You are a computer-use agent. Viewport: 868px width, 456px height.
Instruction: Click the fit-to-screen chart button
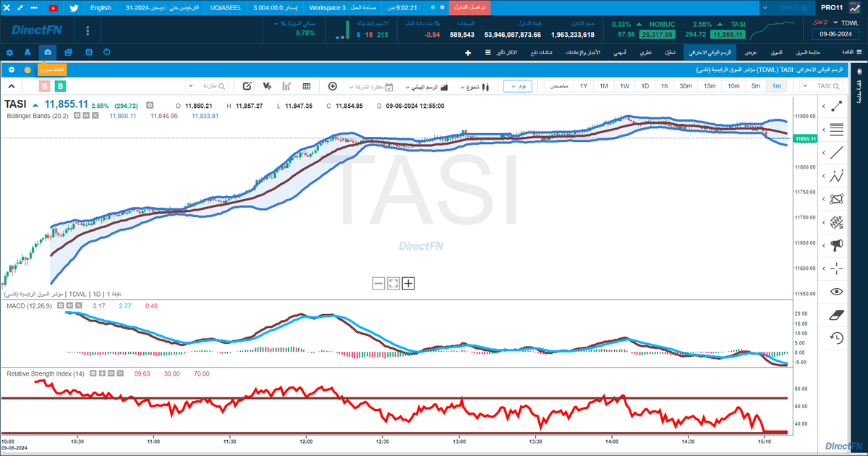[393, 283]
